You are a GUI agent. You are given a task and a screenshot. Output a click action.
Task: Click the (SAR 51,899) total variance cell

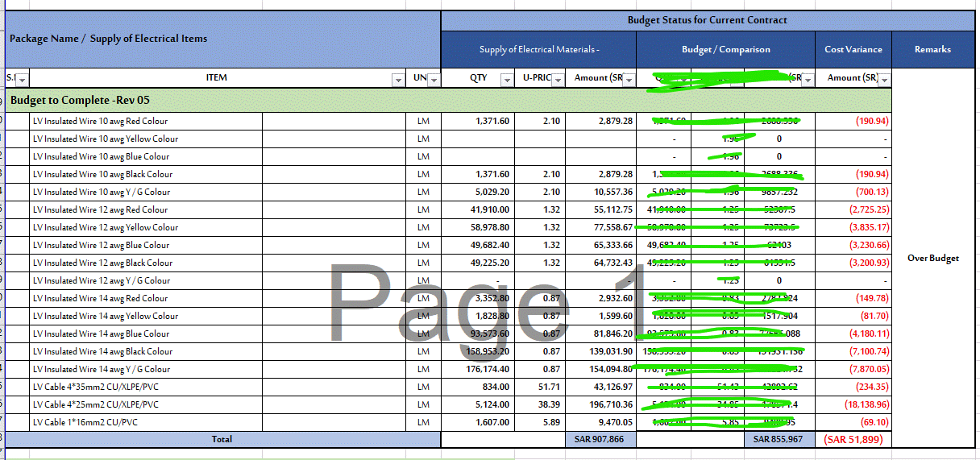(x=853, y=439)
